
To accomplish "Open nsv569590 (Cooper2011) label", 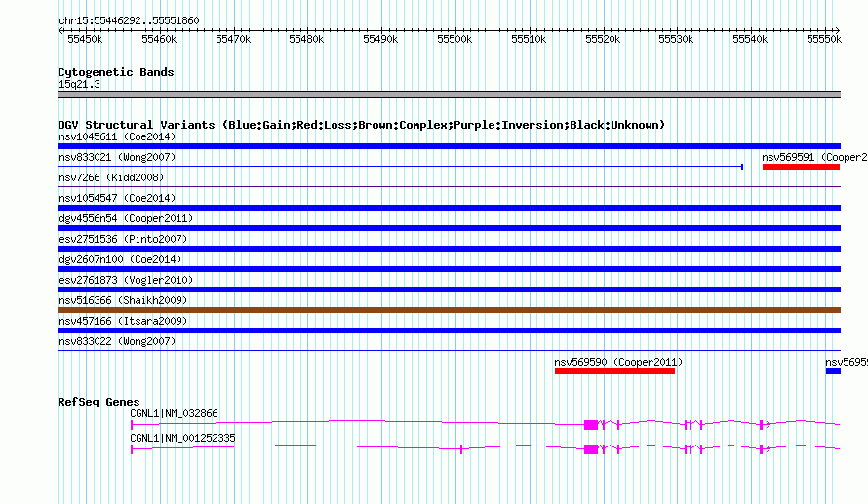I will 618,362.
